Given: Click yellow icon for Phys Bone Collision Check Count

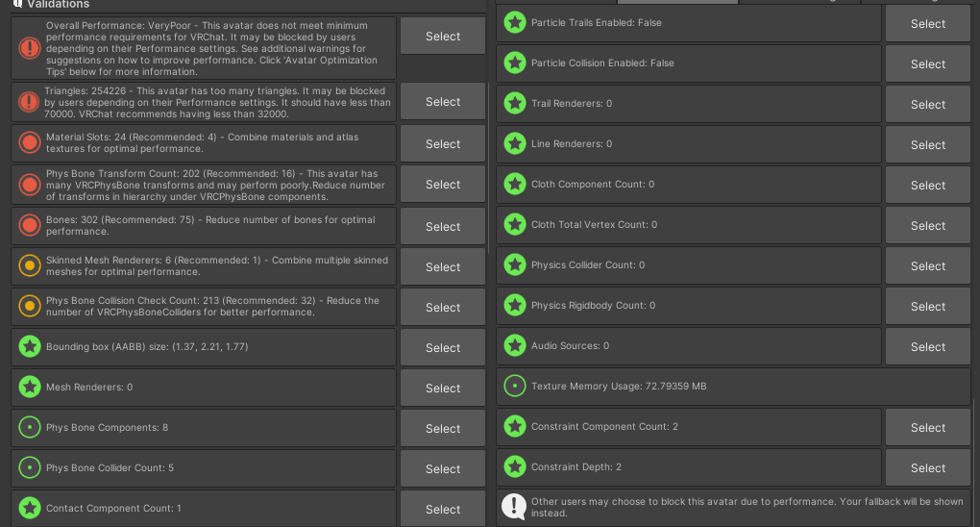Looking at the screenshot, I should [30, 306].
